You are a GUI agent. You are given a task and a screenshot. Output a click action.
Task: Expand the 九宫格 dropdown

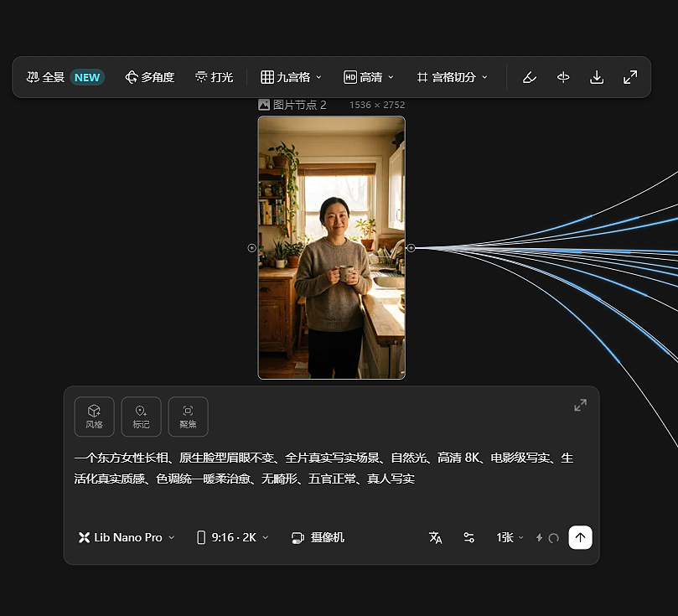(x=291, y=77)
